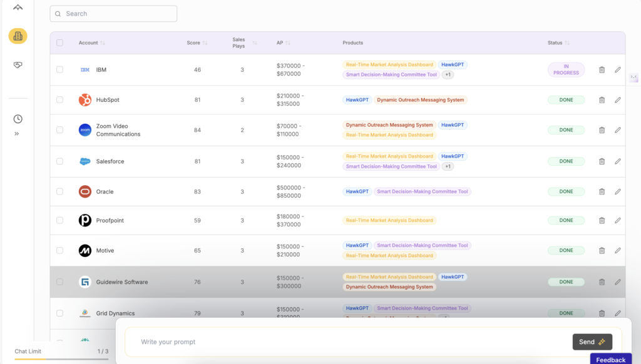Open the Grid Dynamics account name
The width and height of the screenshot is (641, 364).
(115, 313)
